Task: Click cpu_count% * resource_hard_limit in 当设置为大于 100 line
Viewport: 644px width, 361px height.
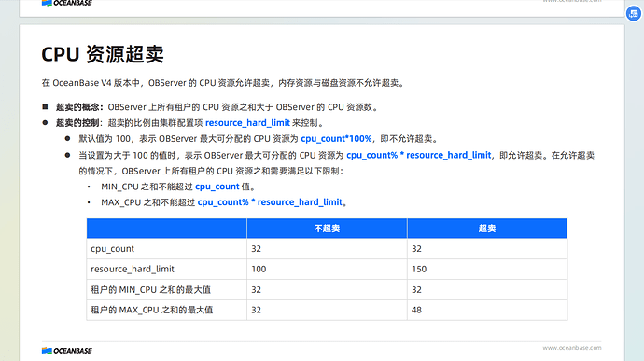Action: pos(419,155)
